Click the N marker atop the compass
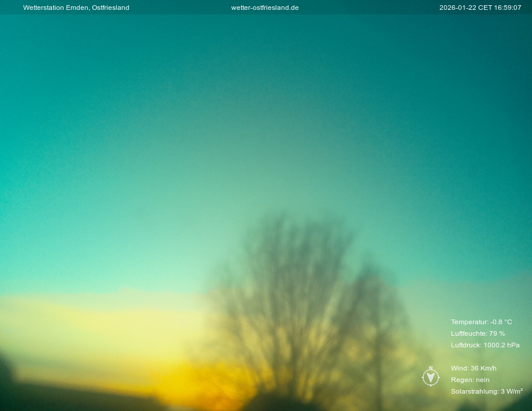The height and width of the screenshot is (411, 532). pos(431,368)
